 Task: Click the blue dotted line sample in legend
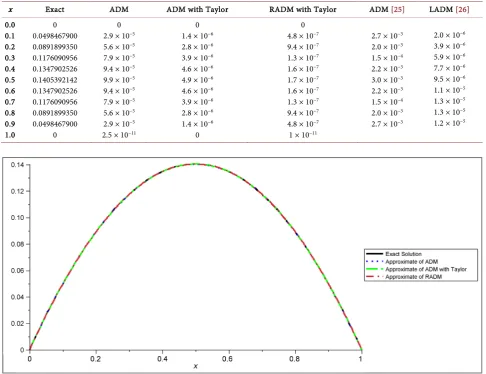point(374,262)
